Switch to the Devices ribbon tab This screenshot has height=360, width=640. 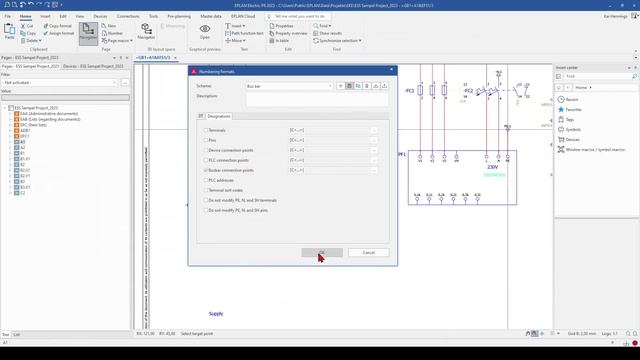click(x=100, y=16)
